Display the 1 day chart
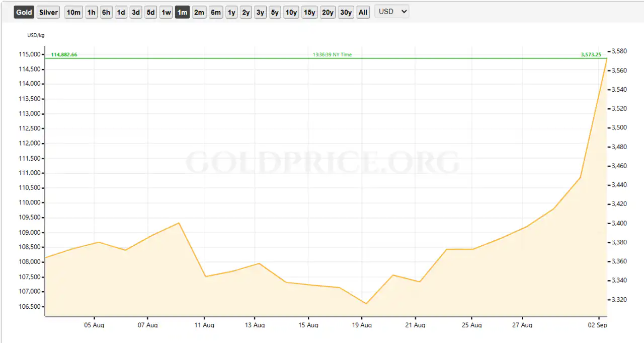This screenshot has height=343, width=644. 121,12
